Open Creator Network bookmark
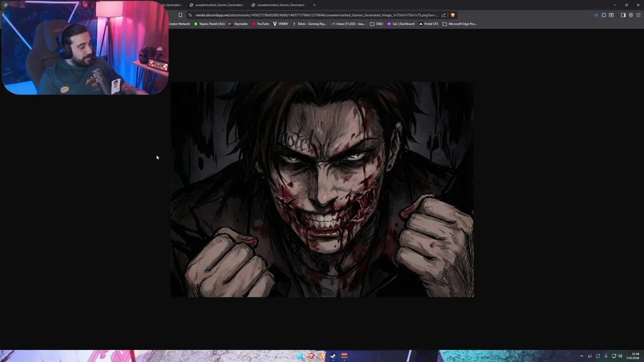The height and width of the screenshot is (362, 644). point(179,24)
